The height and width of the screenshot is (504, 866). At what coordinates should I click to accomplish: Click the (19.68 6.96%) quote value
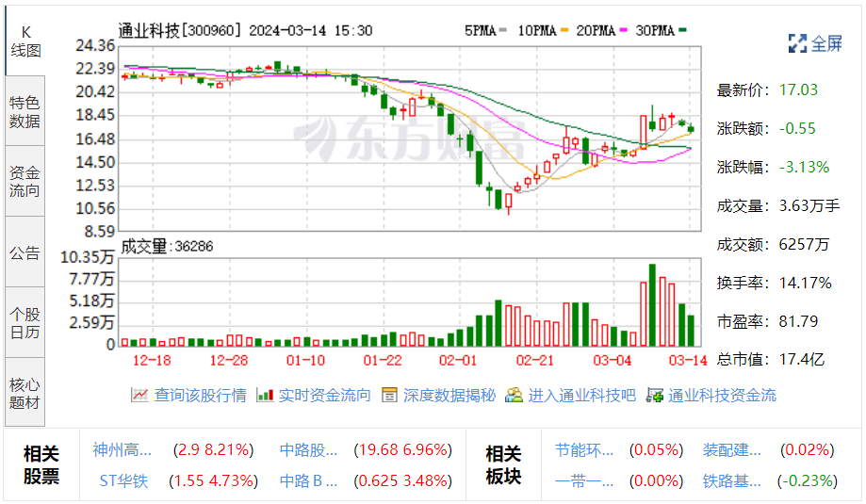tap(403, 450)
